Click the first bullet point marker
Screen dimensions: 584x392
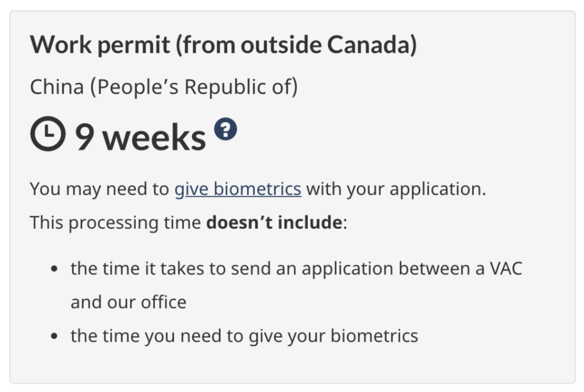point(54,269)
